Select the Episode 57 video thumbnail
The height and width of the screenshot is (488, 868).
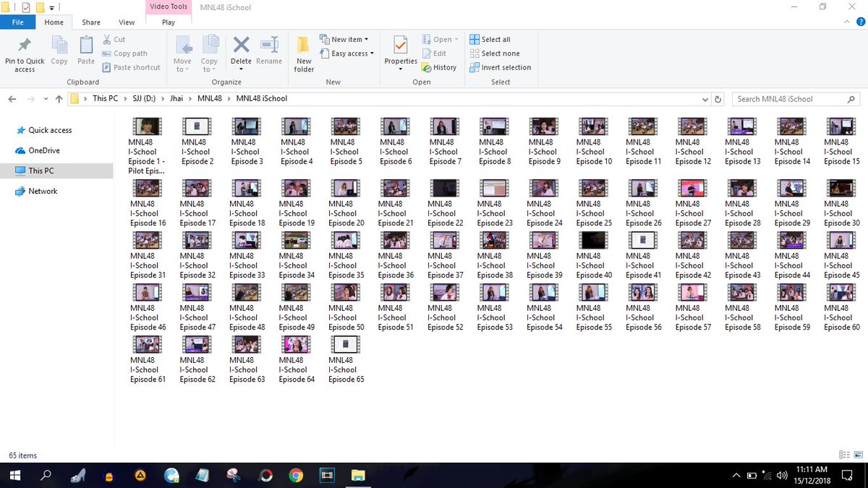[x=693, y=291]
